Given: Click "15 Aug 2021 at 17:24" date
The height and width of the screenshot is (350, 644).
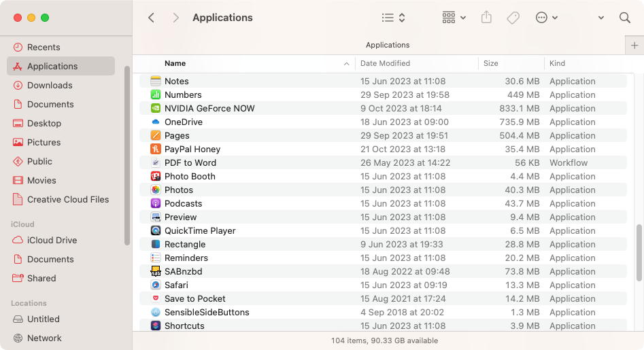Looking at the screenshot, I should (x=403, y=299).
